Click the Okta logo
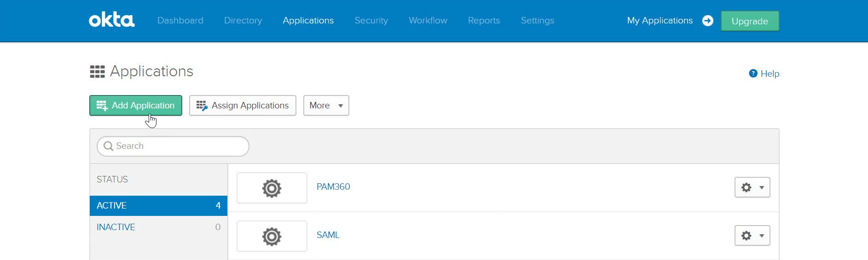The width and height of the screenshot is (868, 260). pos(111,20)
